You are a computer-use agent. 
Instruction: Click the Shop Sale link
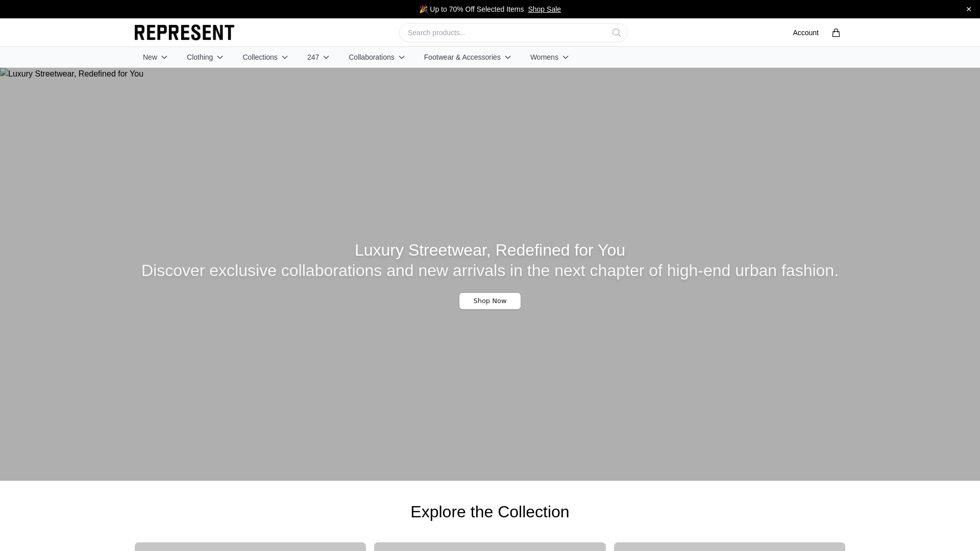point(544,9)
